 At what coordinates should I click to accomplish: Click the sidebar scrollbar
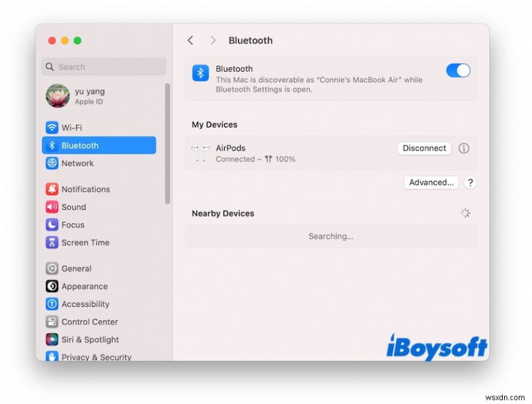[168, 144]
